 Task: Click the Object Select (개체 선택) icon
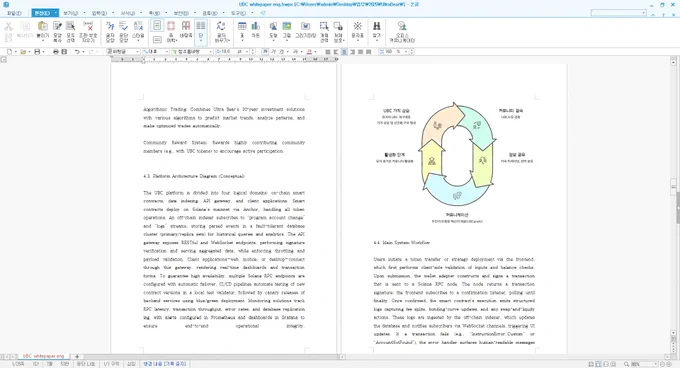pyautogui.click(x=324, y=31)
